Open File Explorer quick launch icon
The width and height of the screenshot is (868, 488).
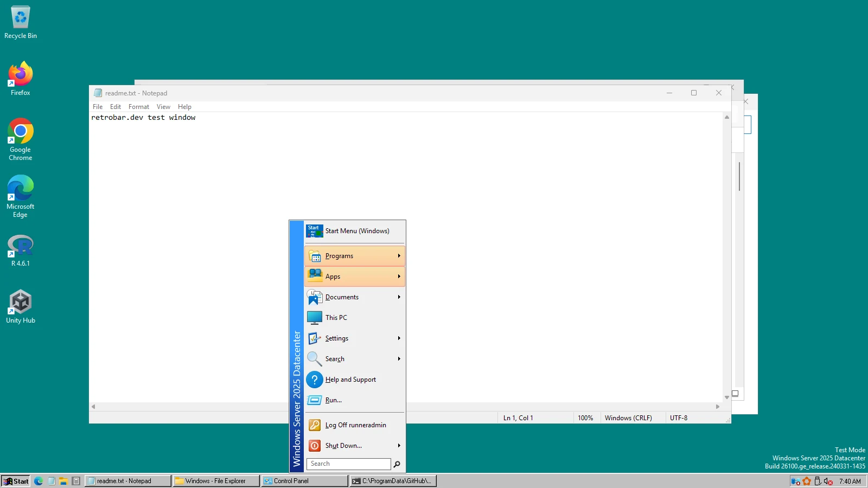(x=63, y=481)
